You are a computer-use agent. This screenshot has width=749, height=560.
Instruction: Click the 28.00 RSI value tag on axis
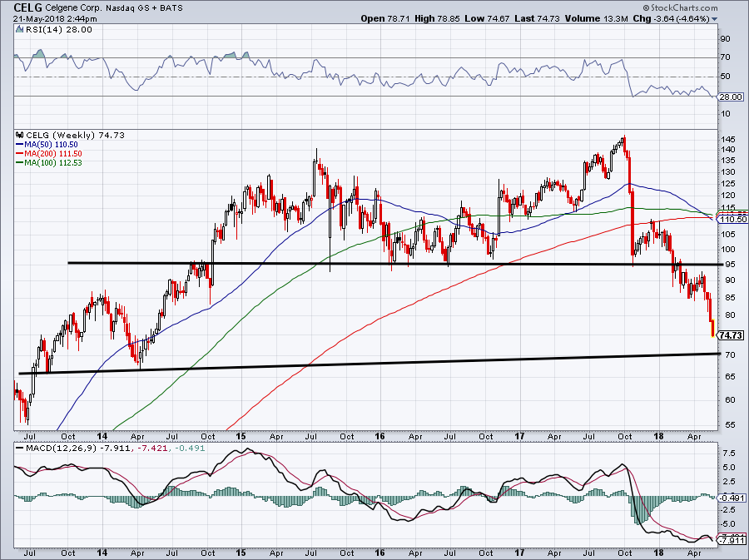(731, 97)
